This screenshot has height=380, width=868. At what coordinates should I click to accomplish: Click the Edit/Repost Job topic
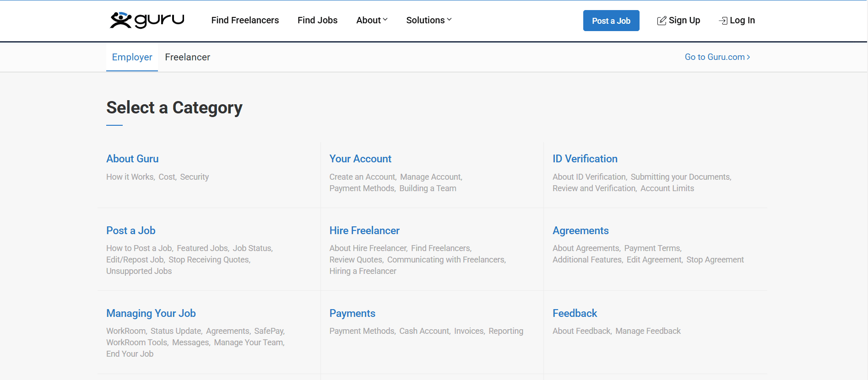tap(135, 260)
